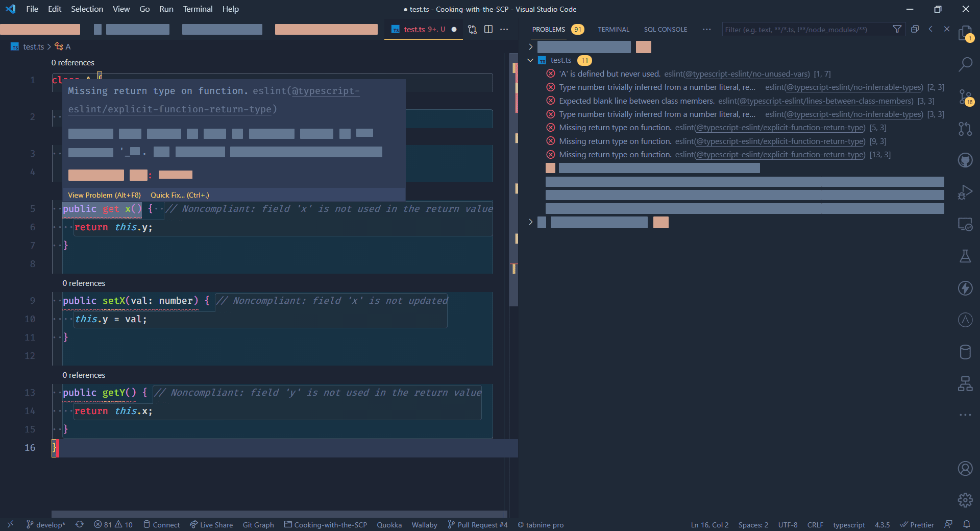This screenshot has height=531, width=980.
Task: Select the test.ts editor tab
Action: pyautogui.click(x=424, y=30)
